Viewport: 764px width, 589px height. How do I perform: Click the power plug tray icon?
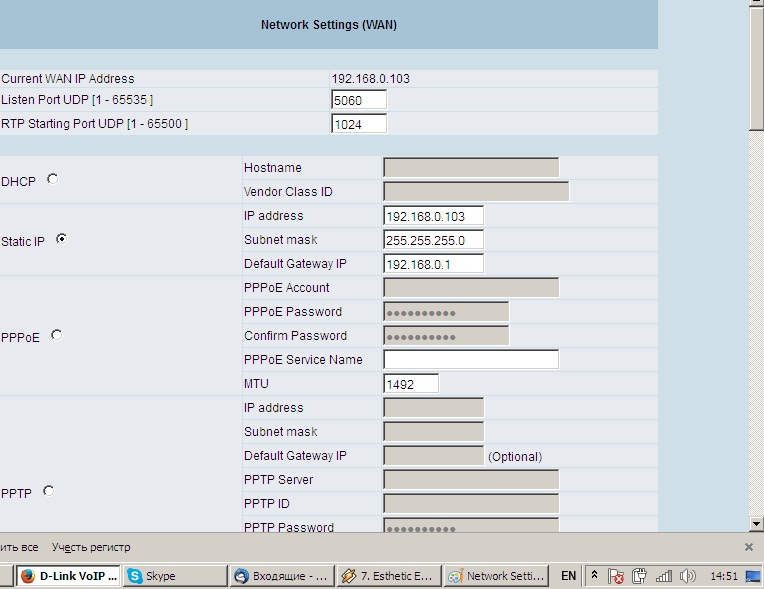[639, 576]
